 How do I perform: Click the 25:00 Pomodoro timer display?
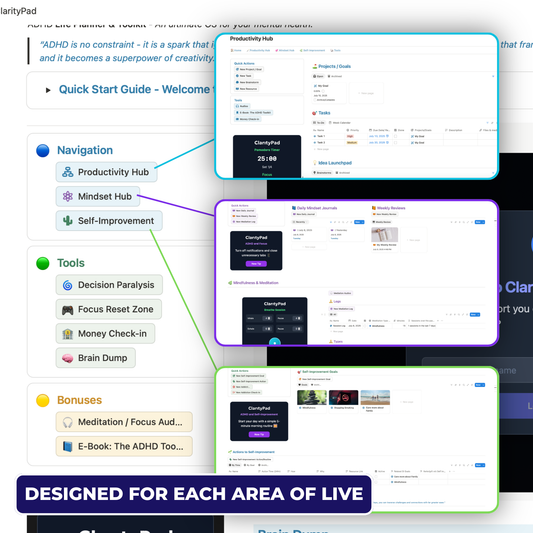(267, 158)
